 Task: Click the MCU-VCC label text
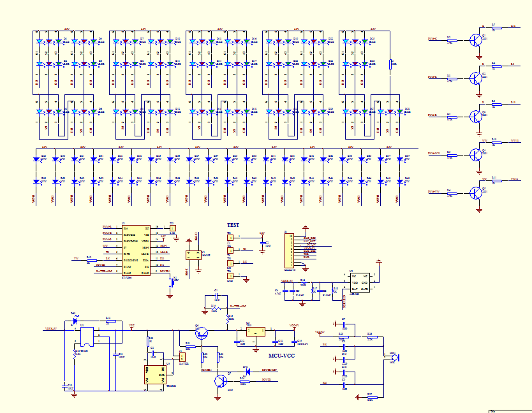point(281,356)
